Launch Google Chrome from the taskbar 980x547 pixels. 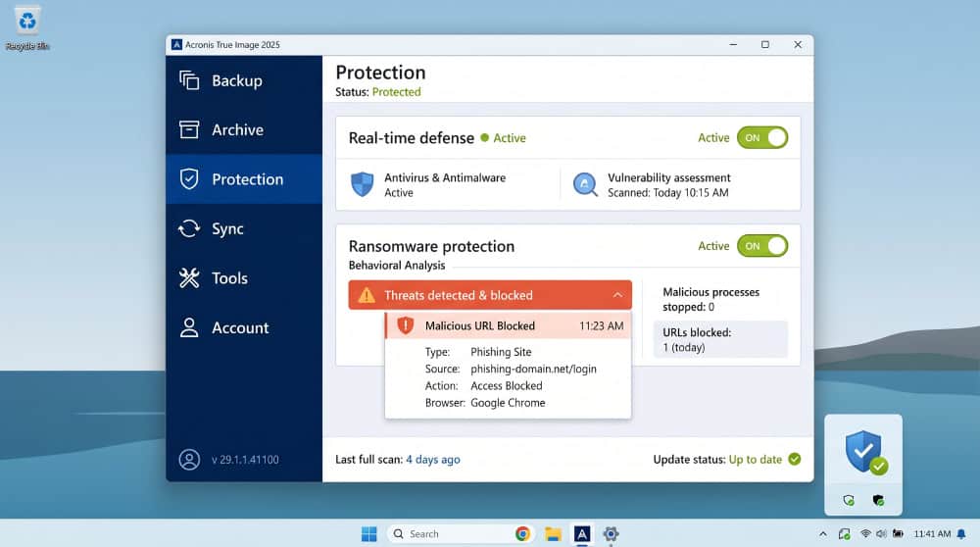523,533
